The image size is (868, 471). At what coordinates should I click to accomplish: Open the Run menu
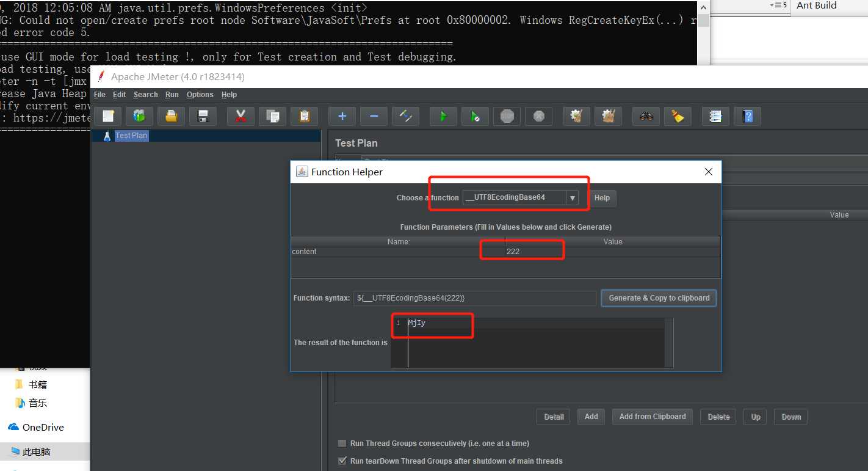(172, 95)
